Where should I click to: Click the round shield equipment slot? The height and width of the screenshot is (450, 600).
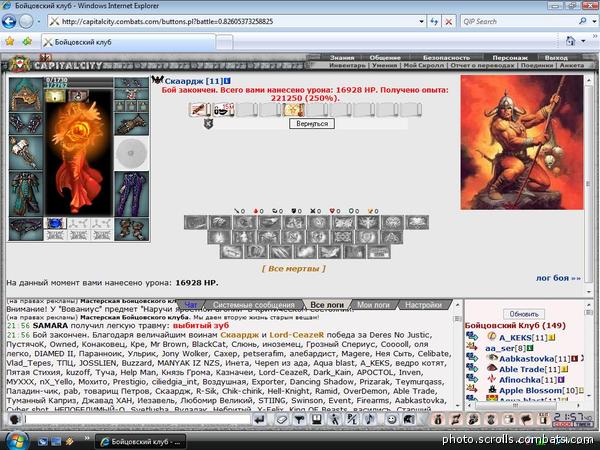[131, 153]
